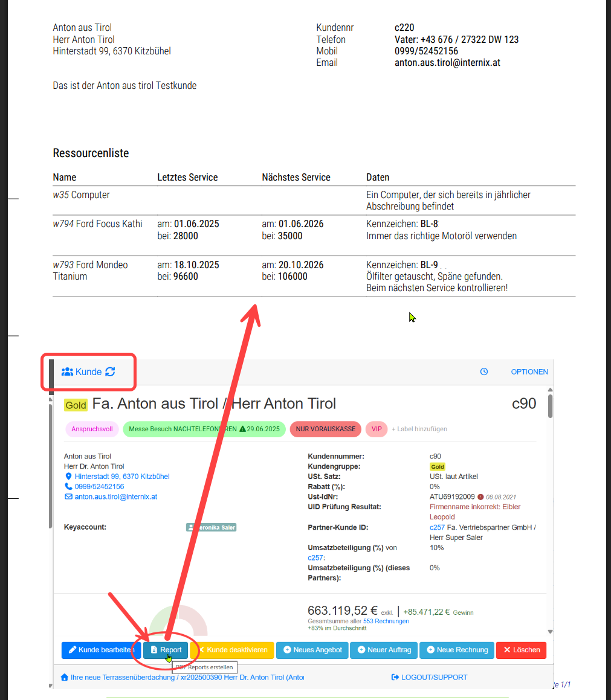
Task: Click + Label hinzufügen
Action: coord(419,429)
